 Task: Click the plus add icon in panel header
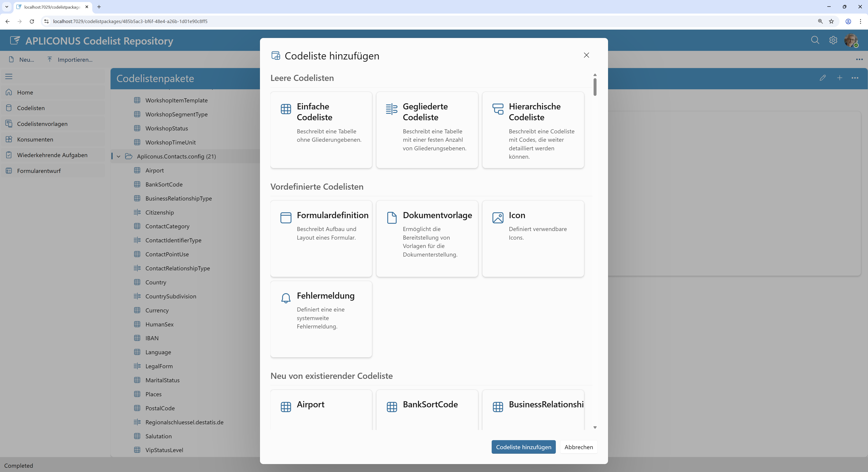(x=840, y=78)
